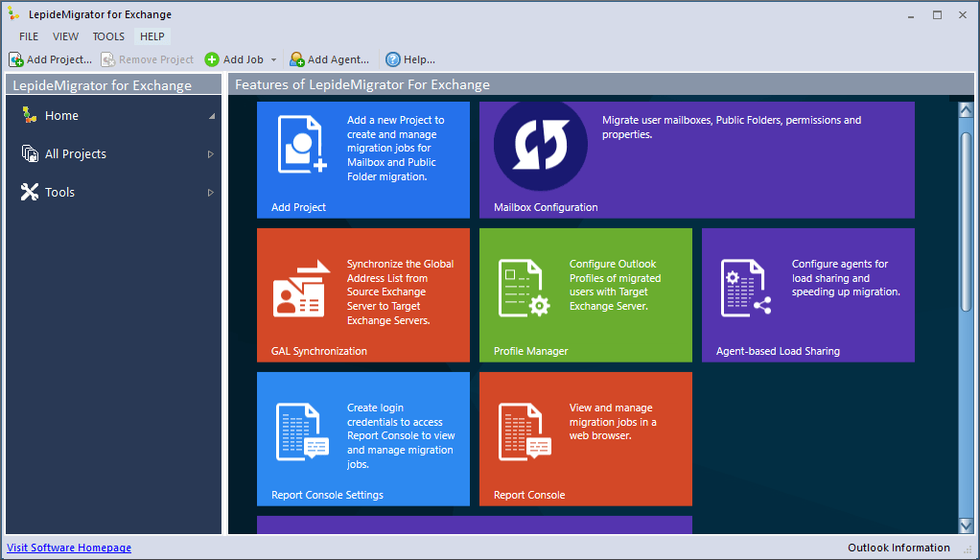The height and width of the screenshot is (560, 980).
Task: Click the 'Mailbox Configuration' tile caption
Action: (546, 207)
